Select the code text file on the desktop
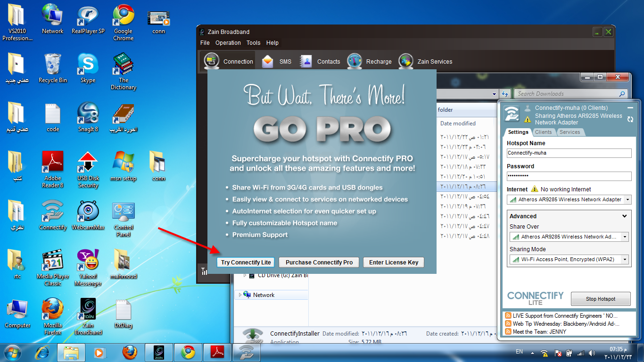 (53, 118)
